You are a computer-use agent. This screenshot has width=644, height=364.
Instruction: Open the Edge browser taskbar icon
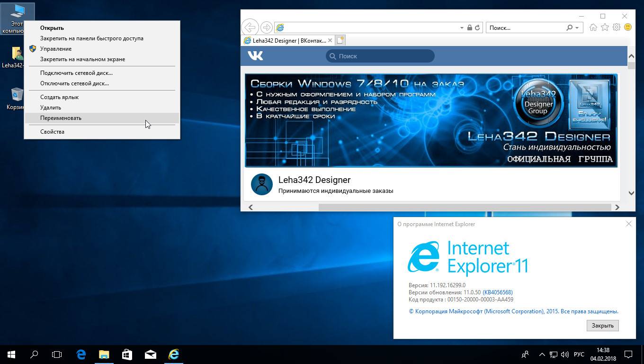[81, 354]
